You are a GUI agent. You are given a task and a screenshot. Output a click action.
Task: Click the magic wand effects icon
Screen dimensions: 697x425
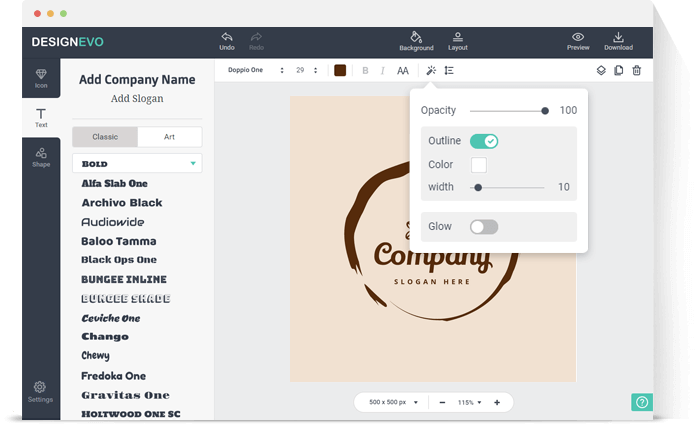[431, 70]
